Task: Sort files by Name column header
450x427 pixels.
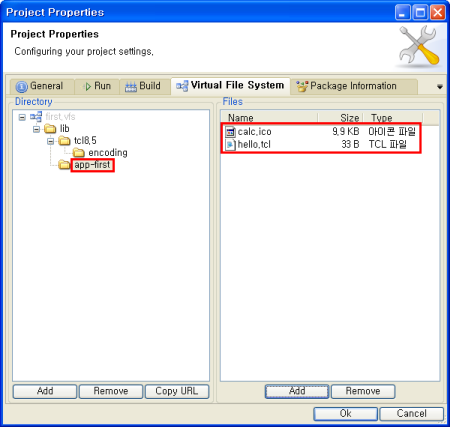Action: (x=270, y=118)
